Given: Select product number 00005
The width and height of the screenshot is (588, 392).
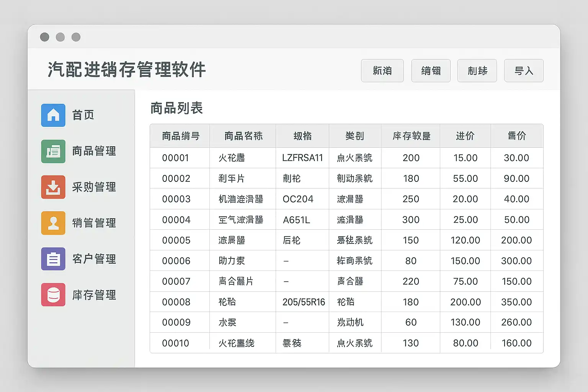Looking at the screenshot, I should pyautogui.click(x=176, y=240).
